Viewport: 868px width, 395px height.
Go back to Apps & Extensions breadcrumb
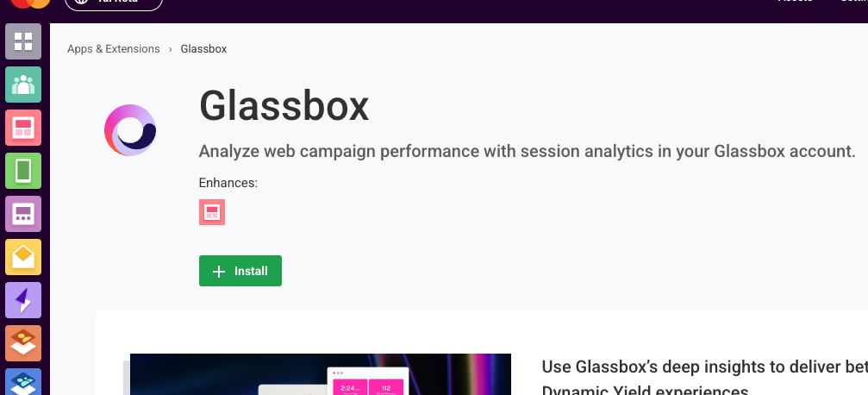[x=114, y=49]
